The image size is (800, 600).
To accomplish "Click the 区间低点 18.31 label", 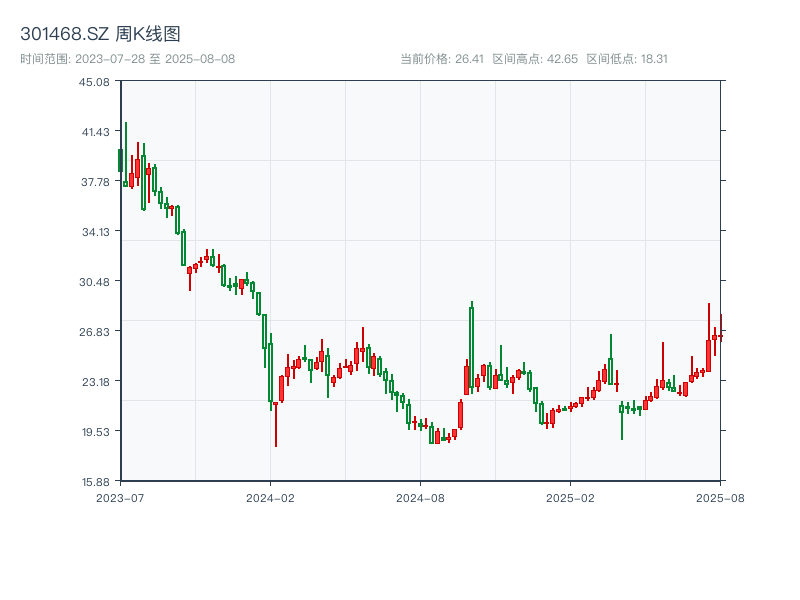I will 627,59.
